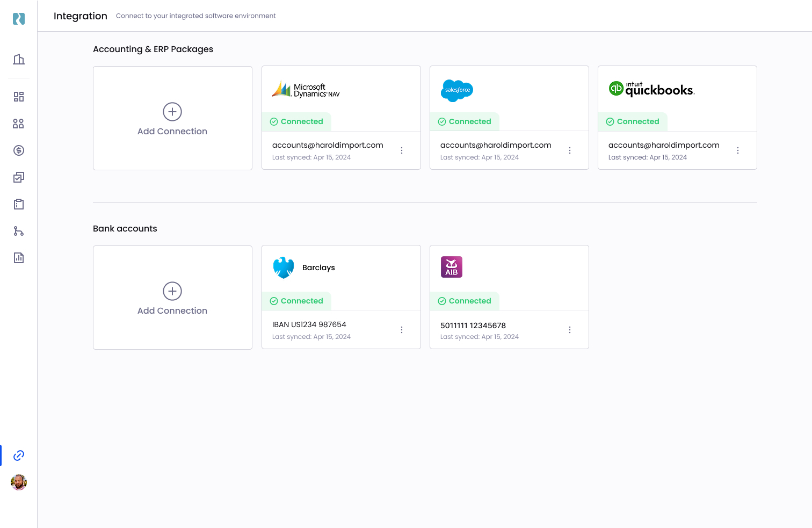Open options menu for Salesforce card
The width and height of the screenshot is (812, 528).
pos(570,150)
